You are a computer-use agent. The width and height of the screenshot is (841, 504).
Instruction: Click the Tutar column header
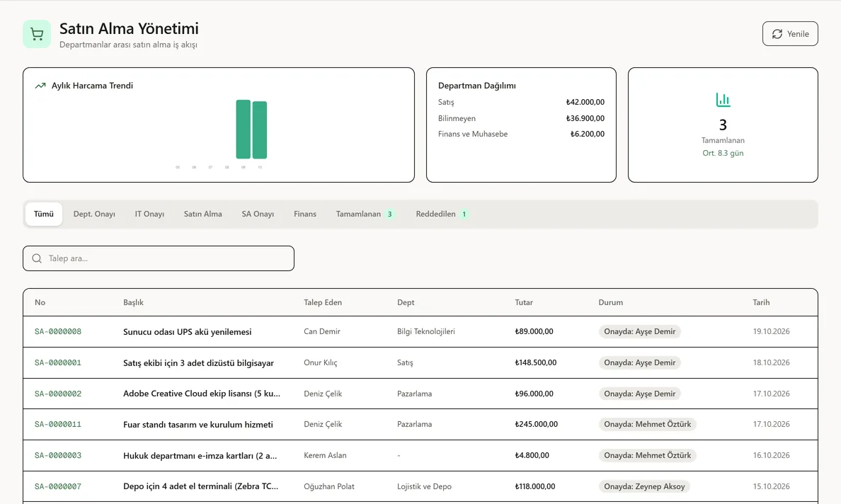(524, 302)
